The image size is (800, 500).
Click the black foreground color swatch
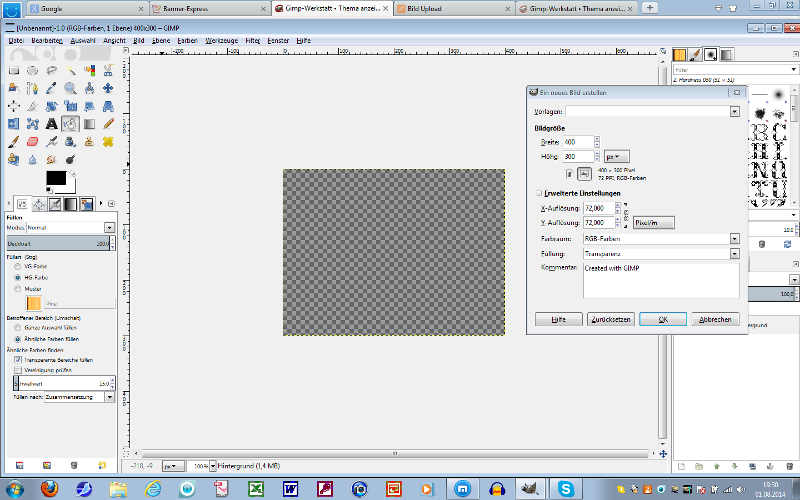pyautogui.click(x=55, y=179)
